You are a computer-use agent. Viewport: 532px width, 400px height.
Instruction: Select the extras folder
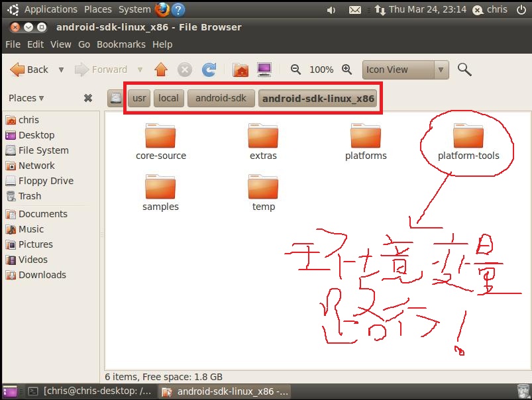263,142
